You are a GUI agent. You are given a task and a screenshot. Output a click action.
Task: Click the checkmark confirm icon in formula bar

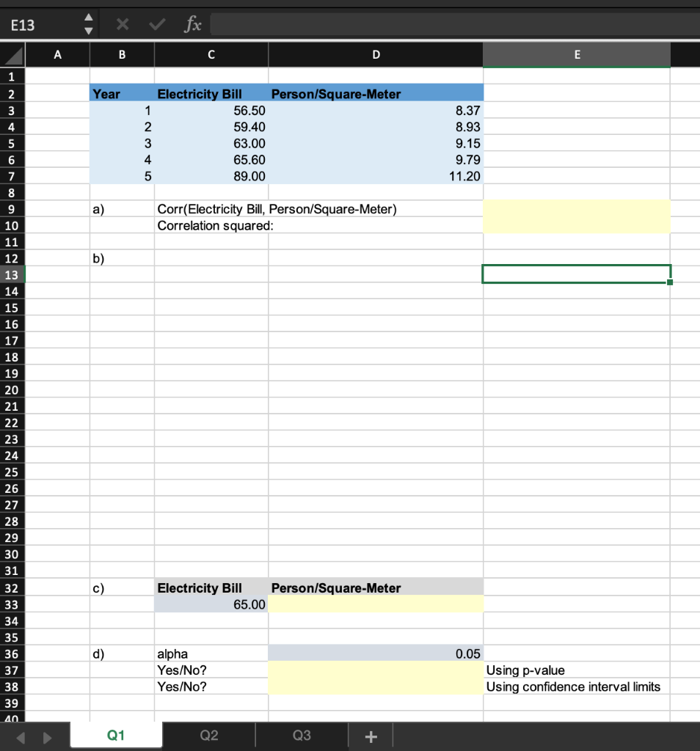point(155,24)
